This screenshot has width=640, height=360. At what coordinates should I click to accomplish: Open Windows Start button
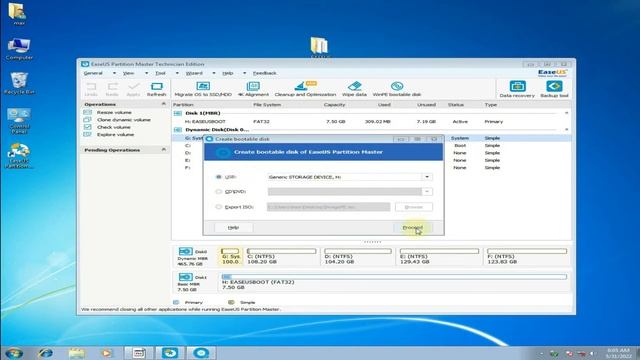(14, 353)
